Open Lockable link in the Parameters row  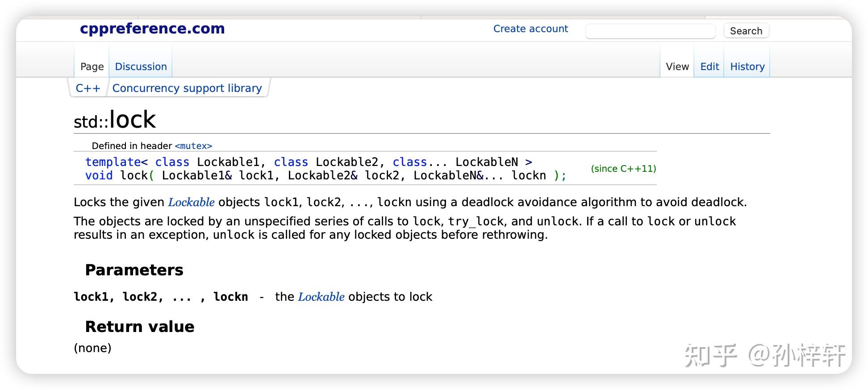tap(321, 297)
